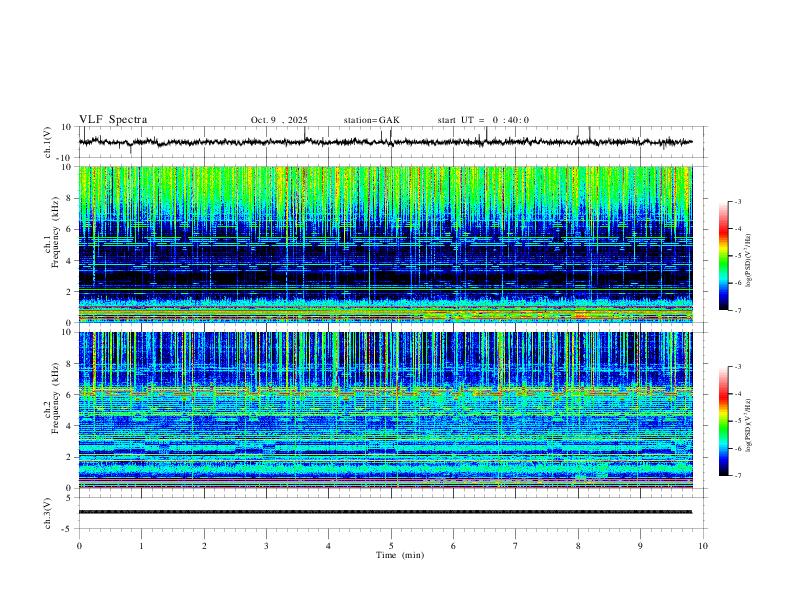
Task: Click the "ch.1(V)" waveform axis label
Action: [48, 142]
